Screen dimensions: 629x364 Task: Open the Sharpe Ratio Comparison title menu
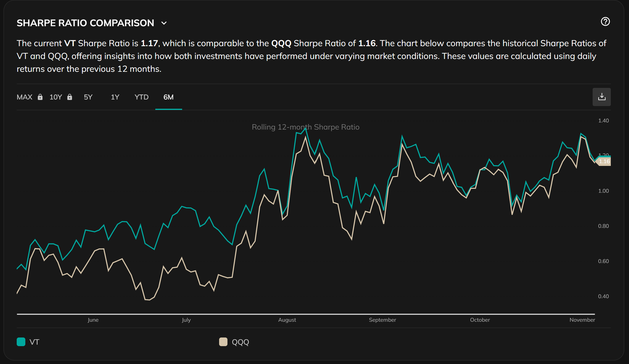coord(85,23)
